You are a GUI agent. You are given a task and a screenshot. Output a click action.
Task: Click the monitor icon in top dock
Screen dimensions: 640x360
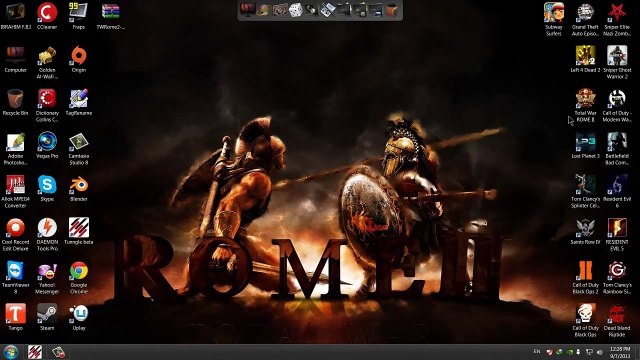pos(247,9)
